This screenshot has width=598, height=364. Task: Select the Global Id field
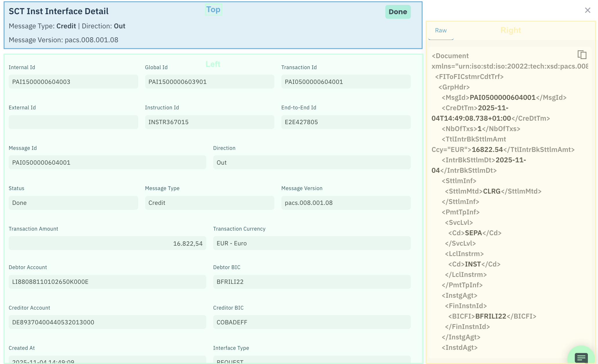pos(209,82)
